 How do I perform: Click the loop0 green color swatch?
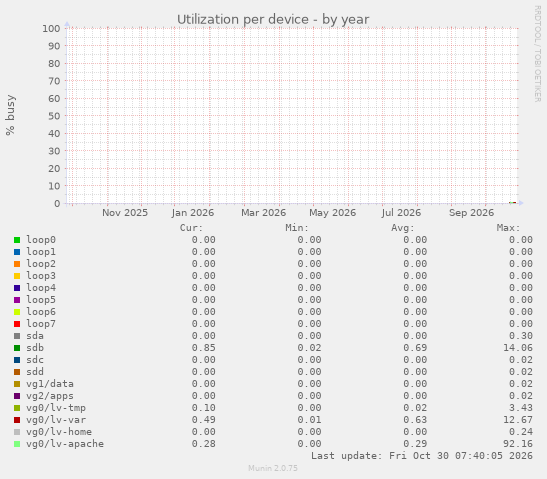click(17, 240)
